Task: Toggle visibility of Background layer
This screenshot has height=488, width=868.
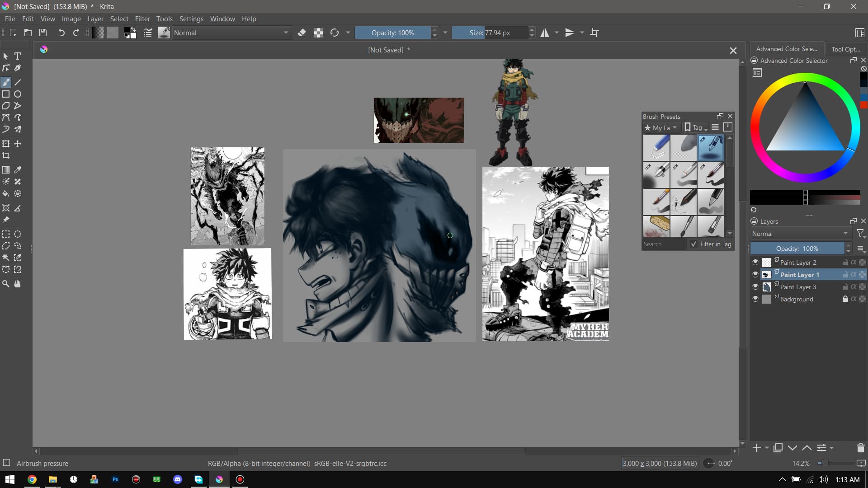Action: (x=755, y=299)
